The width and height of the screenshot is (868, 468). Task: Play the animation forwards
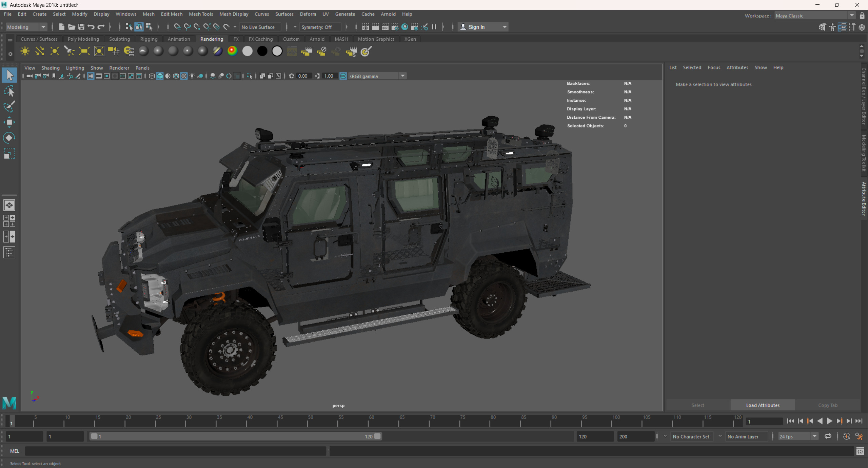[x=830, y=421]
